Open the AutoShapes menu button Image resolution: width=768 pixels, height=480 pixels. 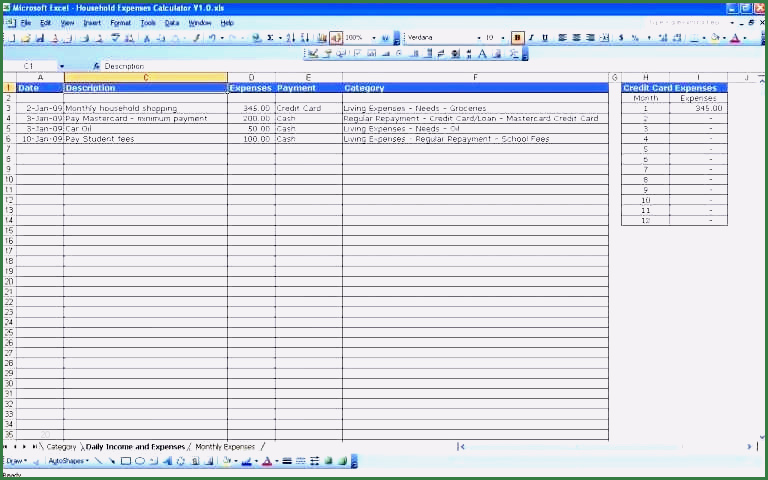(68, 461)
